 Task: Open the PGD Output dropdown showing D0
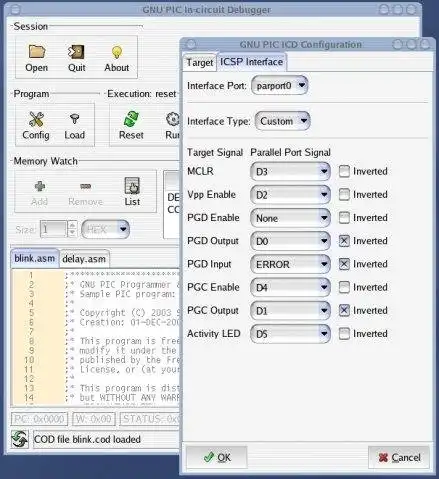[x=290, y=241]
